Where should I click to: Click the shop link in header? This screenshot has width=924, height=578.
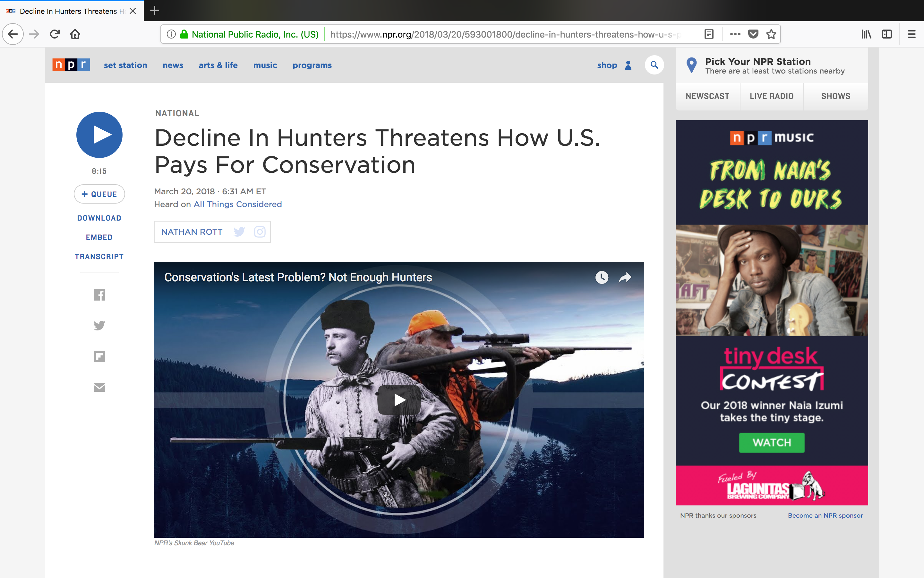(x=607, y=66)
